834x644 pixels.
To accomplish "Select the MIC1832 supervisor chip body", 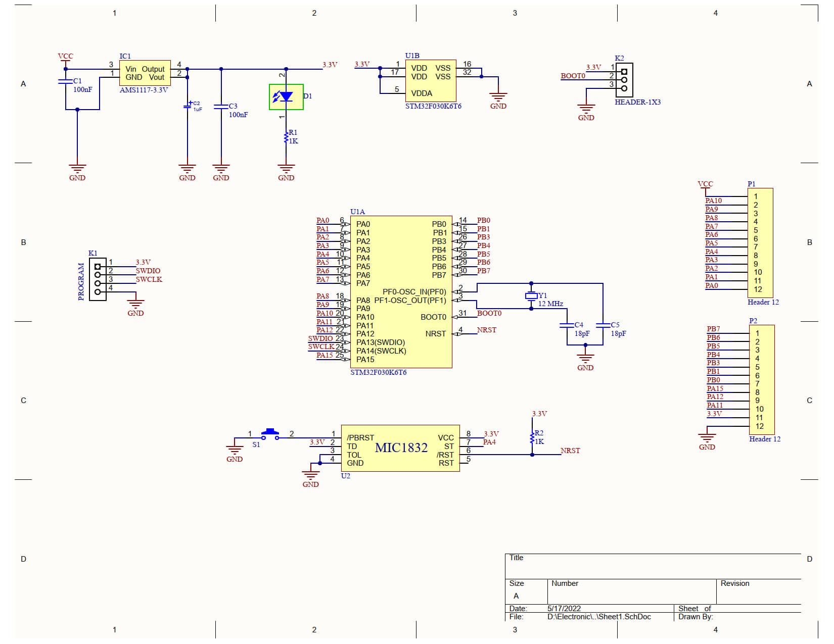I will click(x=400, y=448).
